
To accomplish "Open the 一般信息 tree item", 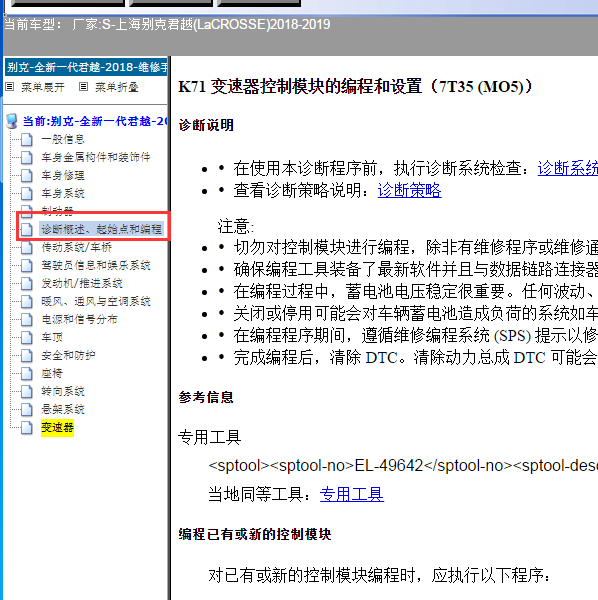I will pos(63,139).
